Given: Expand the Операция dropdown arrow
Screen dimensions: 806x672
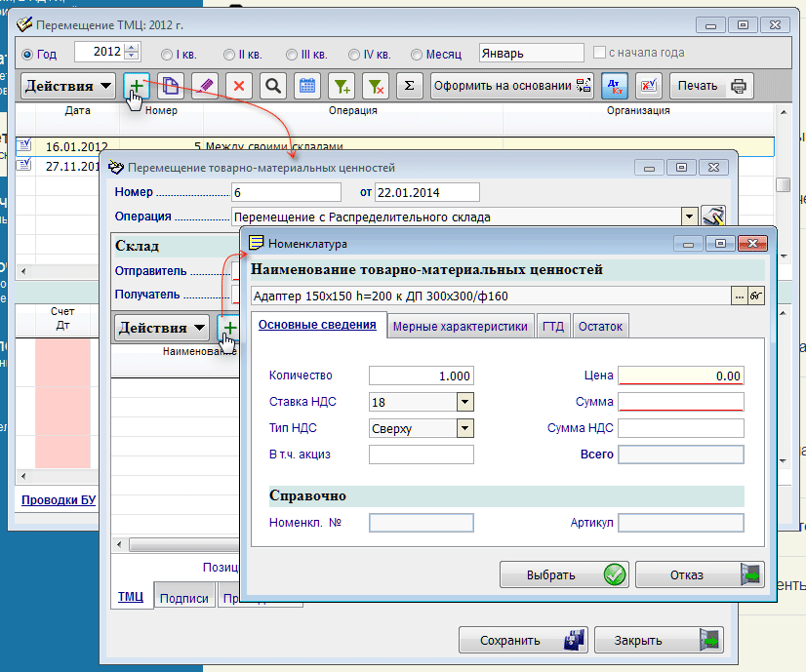Looking at the screenshot, I should coord(689,217).
